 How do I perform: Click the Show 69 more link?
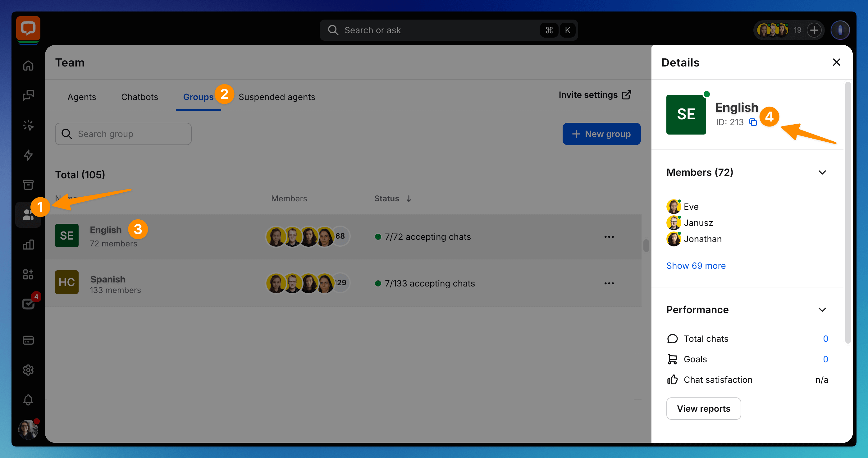[x=696, y=266]
